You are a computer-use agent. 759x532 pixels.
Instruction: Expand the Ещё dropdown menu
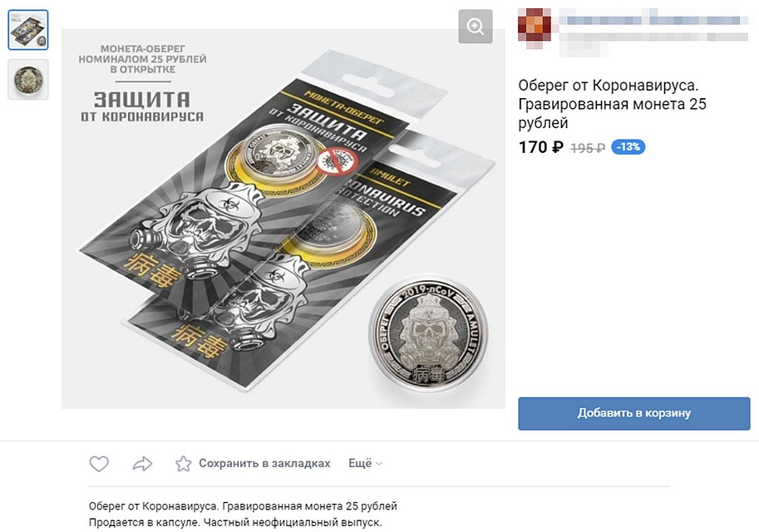tap(366, 463)
